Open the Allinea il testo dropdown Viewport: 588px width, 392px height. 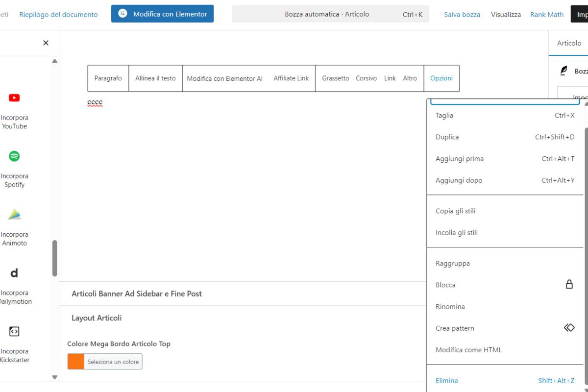155,78
